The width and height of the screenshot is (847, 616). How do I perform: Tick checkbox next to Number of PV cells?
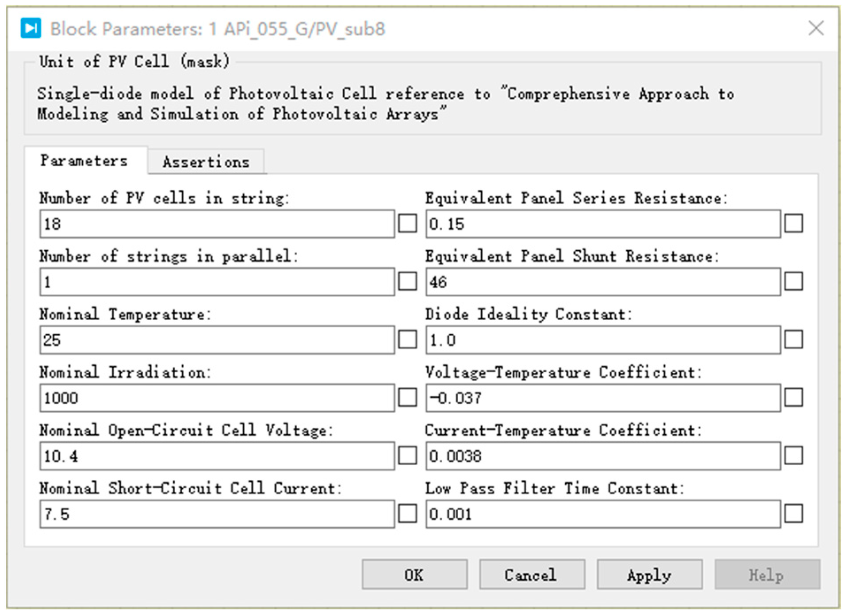coord(407,224)
